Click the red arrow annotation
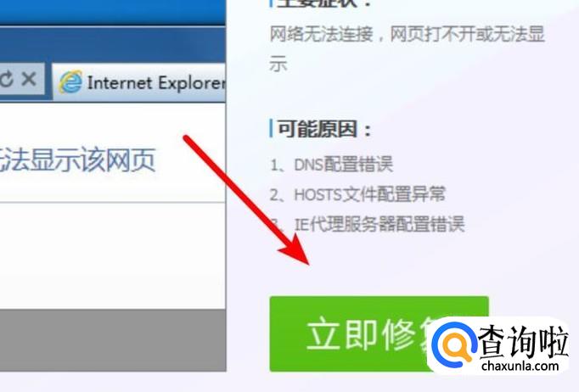Viewport: 579px width, 392px height. pos(247,199)
